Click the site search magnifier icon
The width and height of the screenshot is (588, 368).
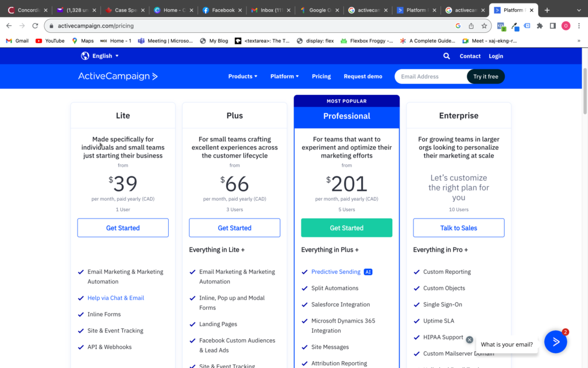[x=447, y=56]
